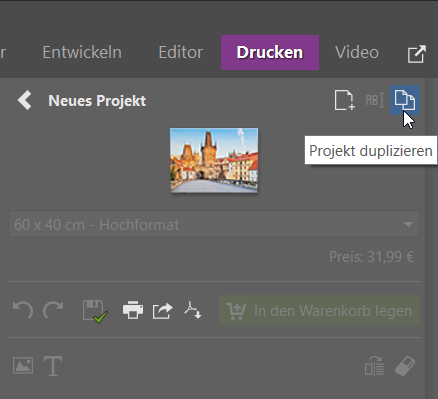
Task: Select the Drucken tab
Action: coord(270,52)
